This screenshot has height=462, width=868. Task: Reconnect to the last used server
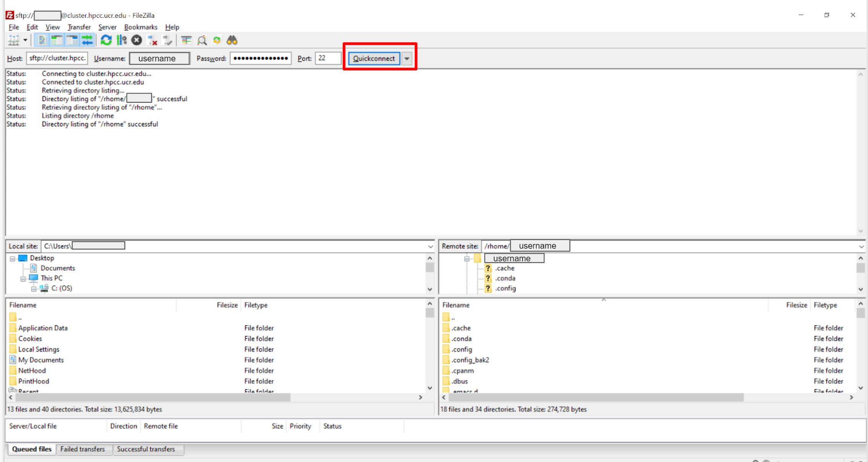[167, 40]
